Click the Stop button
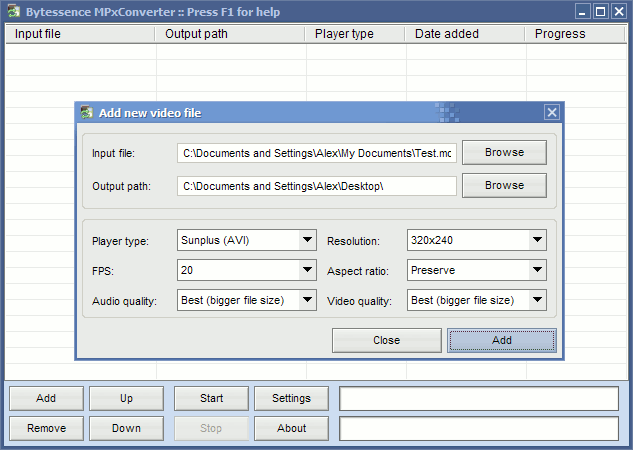Image resolution: width=633 pixels, height=450 pixels. (x=211, y=428)
